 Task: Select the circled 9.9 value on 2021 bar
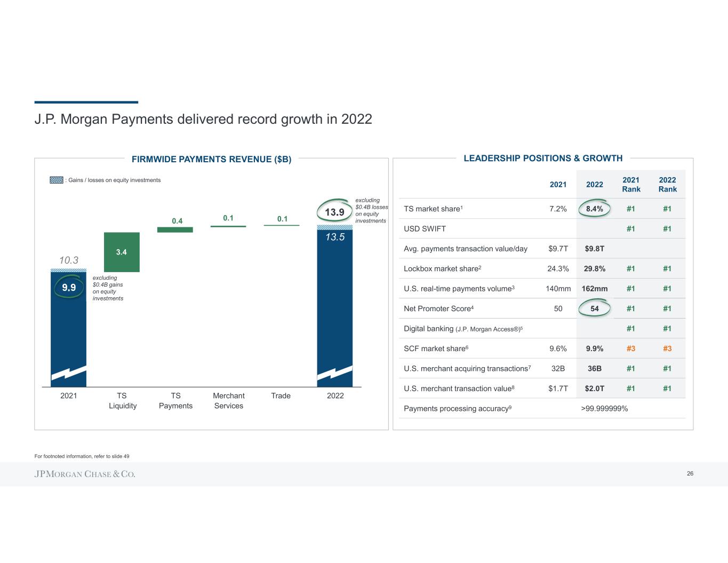point(69,288)
